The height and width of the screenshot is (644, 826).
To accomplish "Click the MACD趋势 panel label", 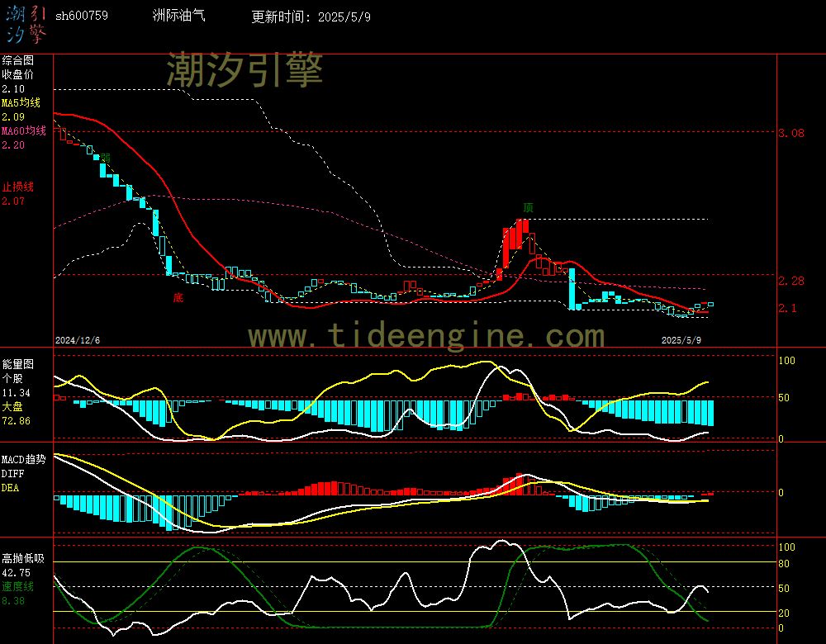I will [24, 460].
